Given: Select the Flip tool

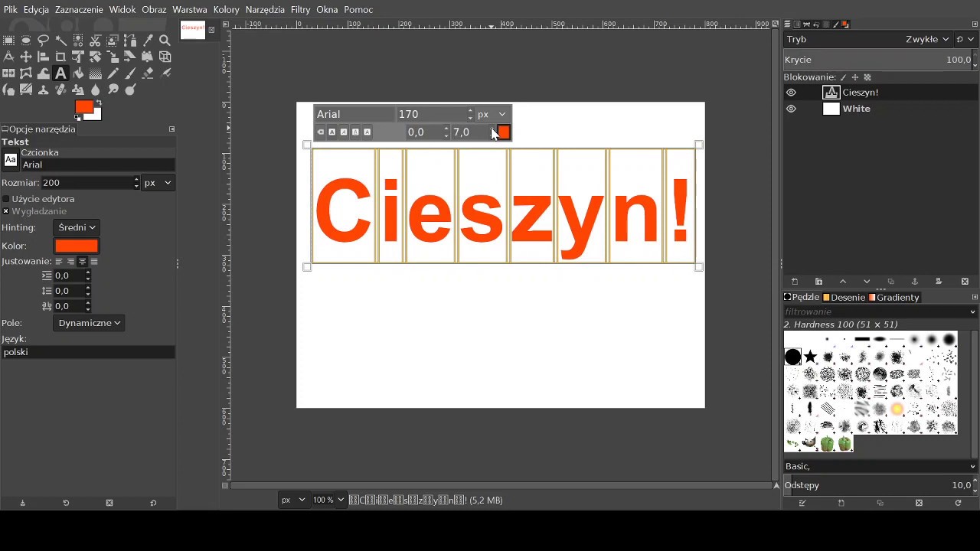Looking at the screenshot, I should tap(8, 73).
